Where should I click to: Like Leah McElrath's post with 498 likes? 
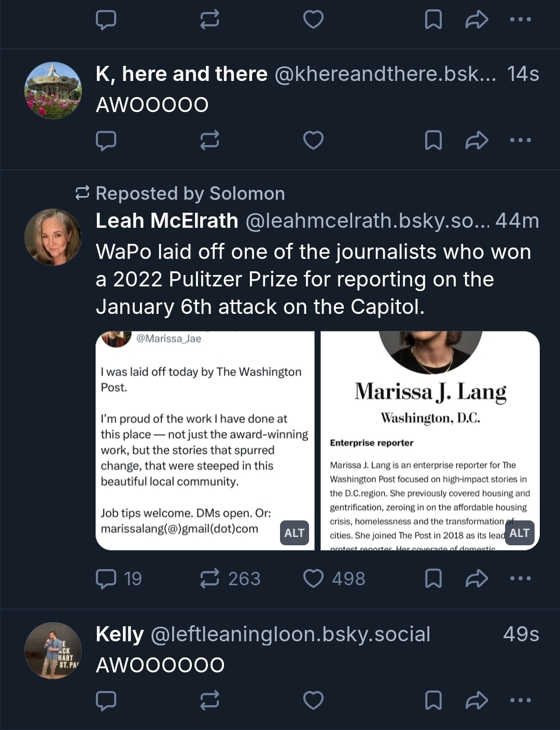point(313,579)
